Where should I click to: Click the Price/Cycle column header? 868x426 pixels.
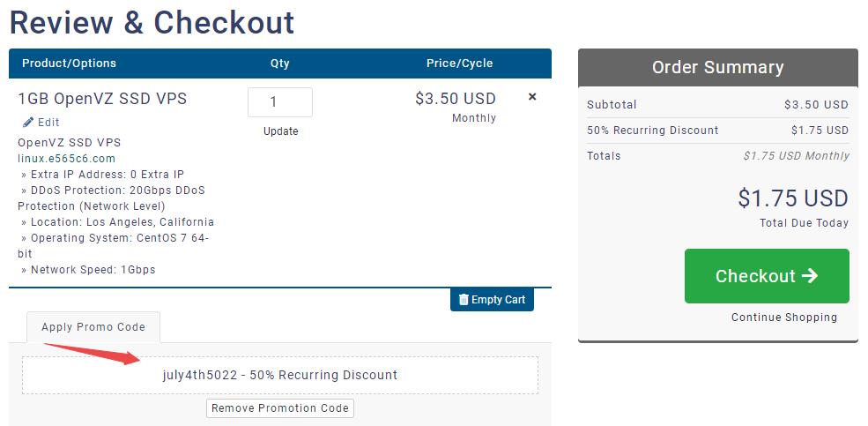pos(459,64)
